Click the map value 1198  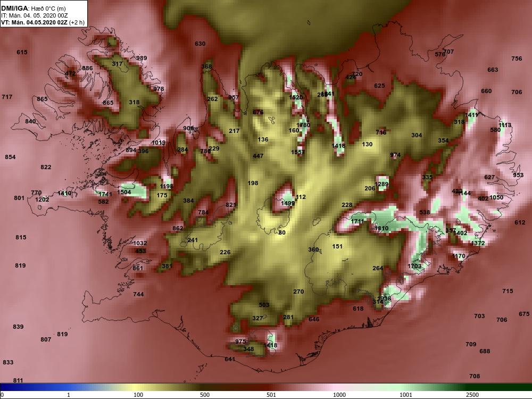(167, 186)
